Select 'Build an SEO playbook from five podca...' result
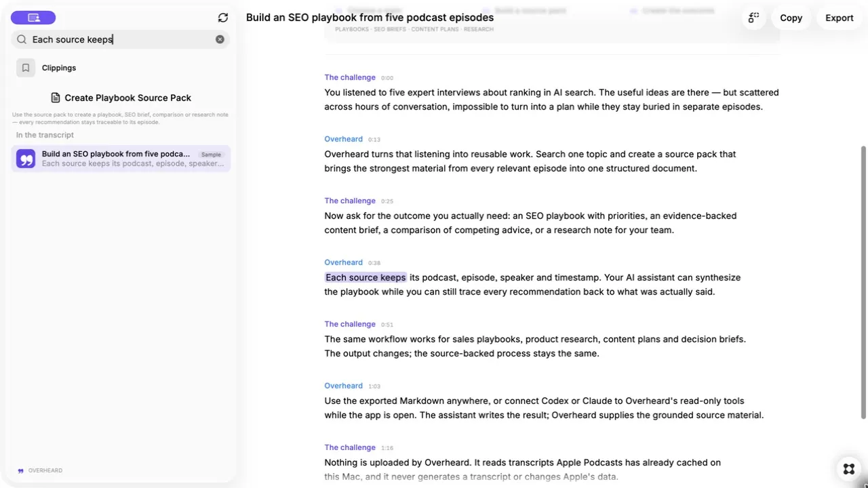The image size is (868, 488). 121,159
